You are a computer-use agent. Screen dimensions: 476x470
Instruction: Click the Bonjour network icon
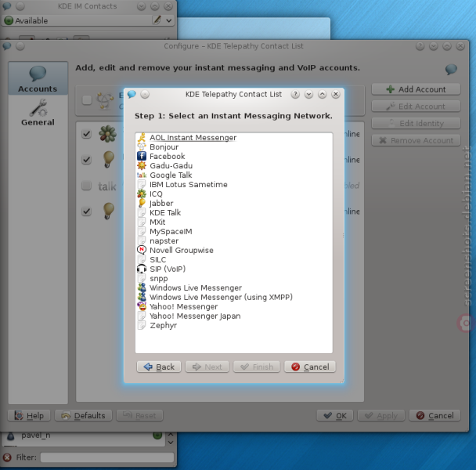tap(142, 146)
